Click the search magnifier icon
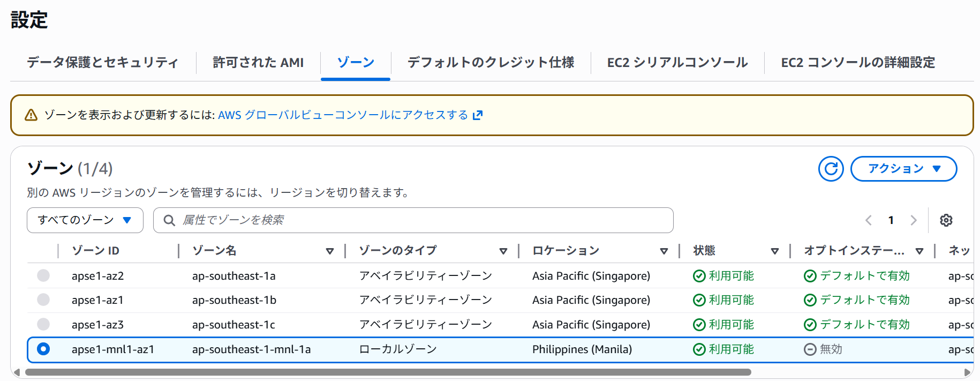 169,220
